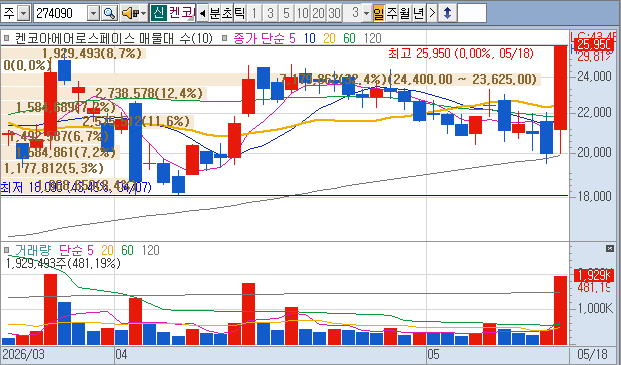Choose the 10 interval button
This screenshot has width=621, height=365.
302,13
